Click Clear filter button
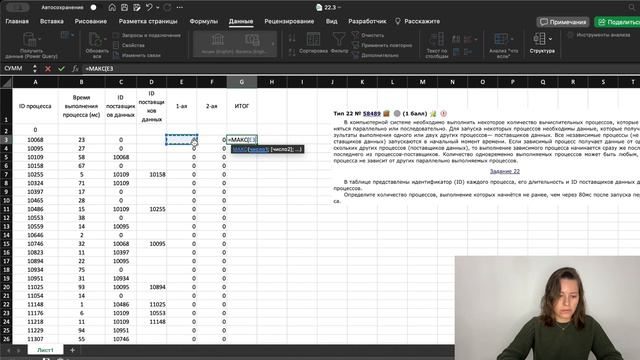The height and width of the screenshot is (360, 640). [368, 35]
